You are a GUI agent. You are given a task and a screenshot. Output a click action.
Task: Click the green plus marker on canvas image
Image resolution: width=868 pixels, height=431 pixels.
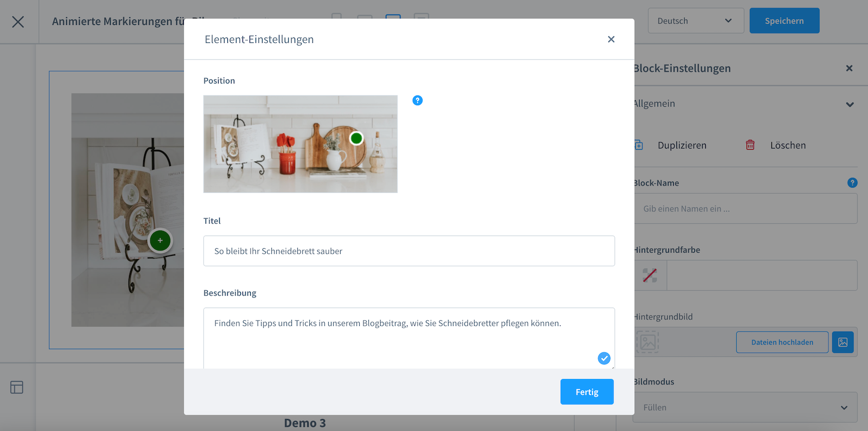160,241
